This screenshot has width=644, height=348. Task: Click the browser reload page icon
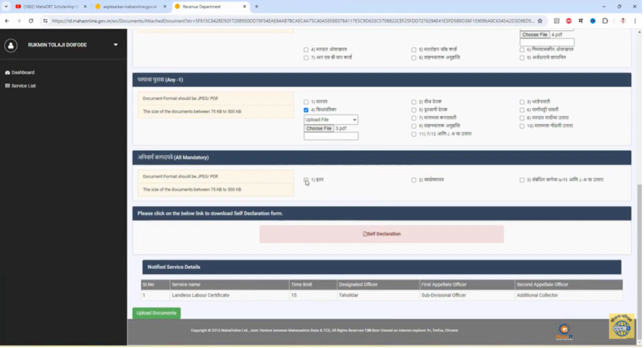click(31, 21)
